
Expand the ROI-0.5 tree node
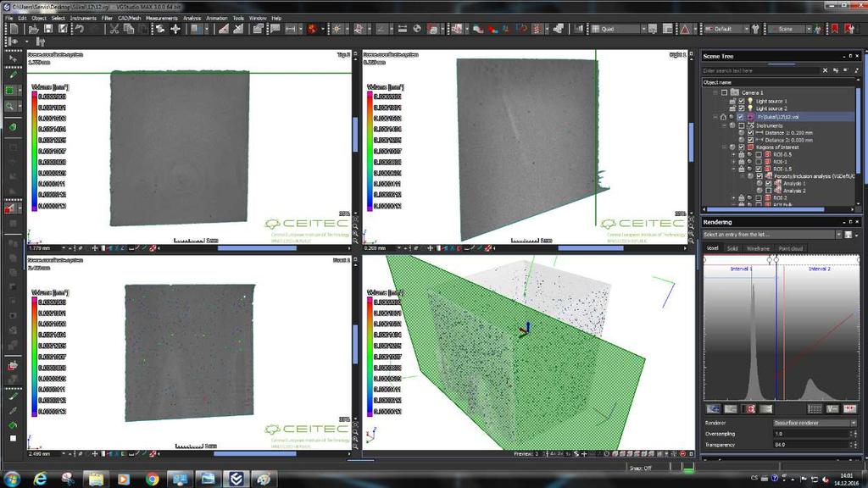pyautogui.click(x=733, y=154)
